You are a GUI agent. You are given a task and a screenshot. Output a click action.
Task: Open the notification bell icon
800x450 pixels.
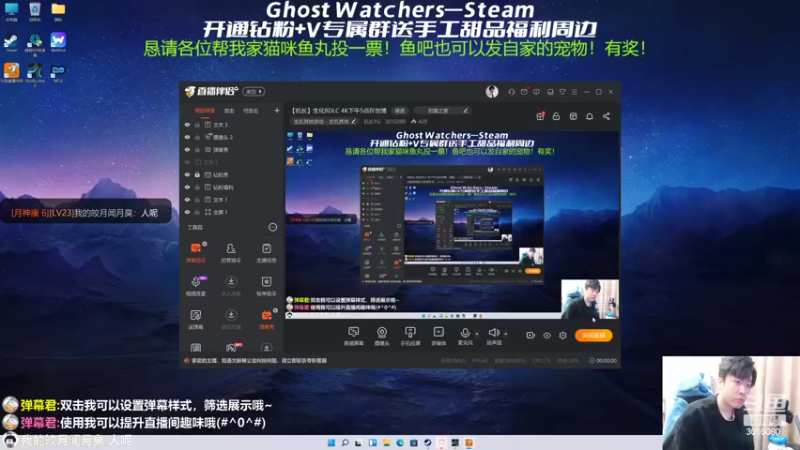pos(589,116)
